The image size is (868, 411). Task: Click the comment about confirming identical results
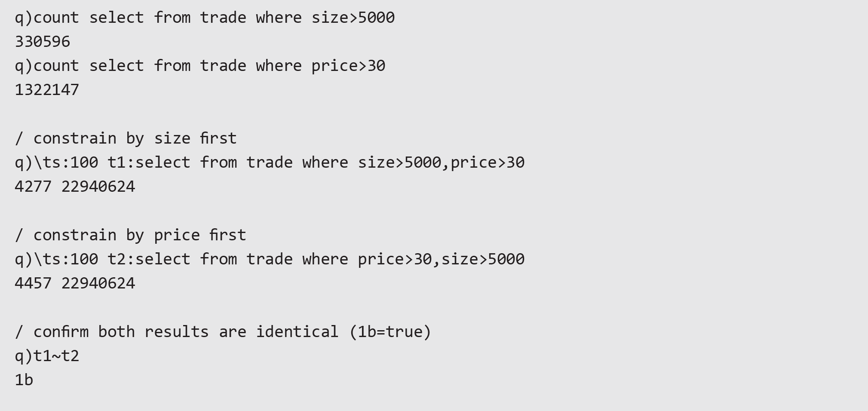point(223,332)
